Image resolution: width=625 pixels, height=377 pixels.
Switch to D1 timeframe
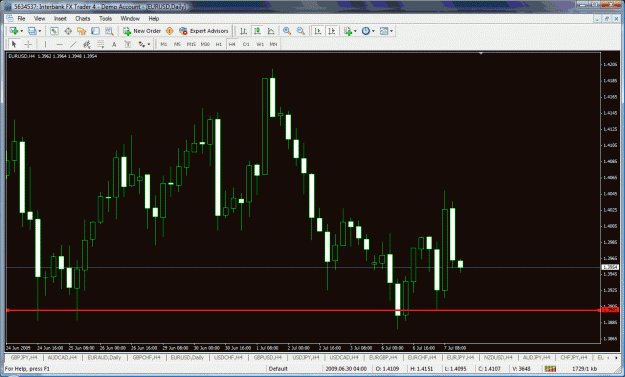click(246, 44)
